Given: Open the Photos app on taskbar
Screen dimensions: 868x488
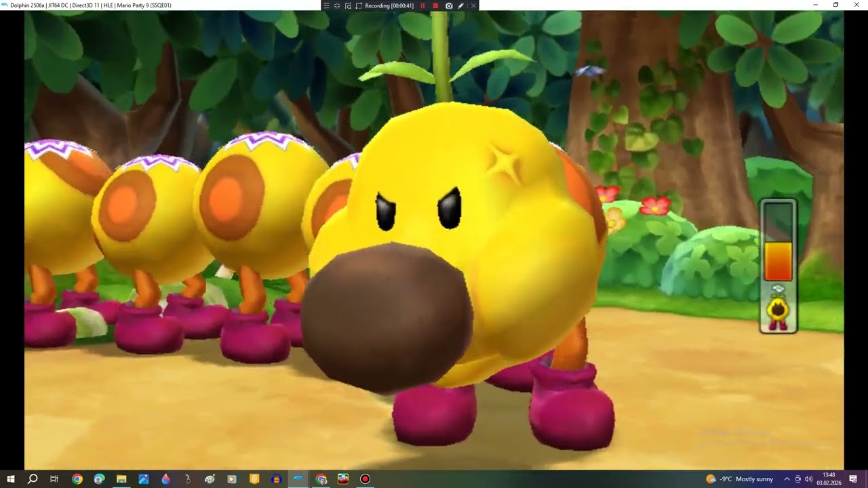Looking at the screenshot, I should tap(144, 479).
